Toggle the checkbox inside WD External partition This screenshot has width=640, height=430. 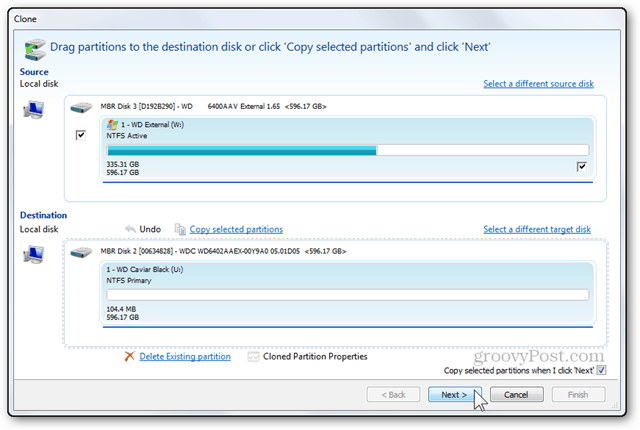582,166
